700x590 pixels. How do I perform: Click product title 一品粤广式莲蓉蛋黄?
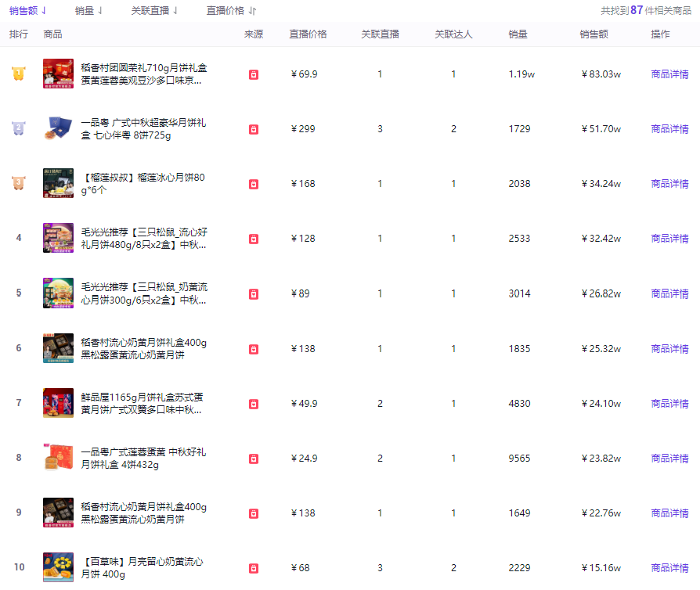pyautogui.click(x=143, y=459)
